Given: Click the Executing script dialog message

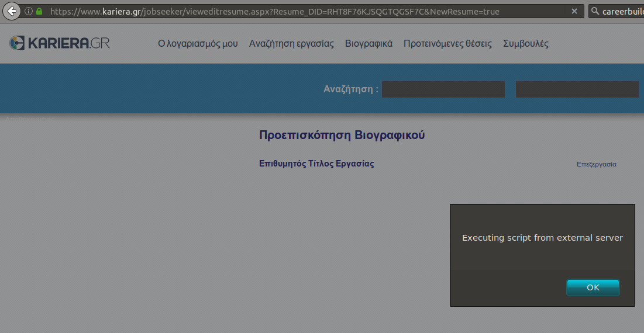Looking at the screenshot, I should coord(542,238).
